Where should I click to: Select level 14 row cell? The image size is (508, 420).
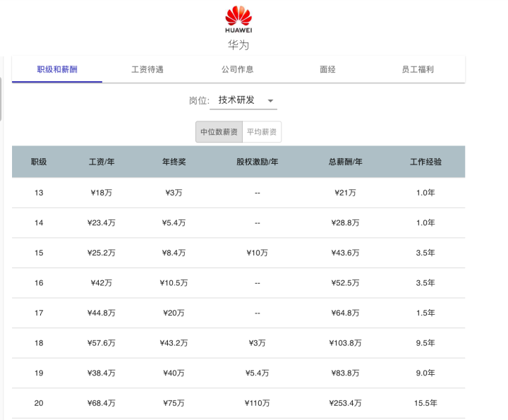point(39,223)
